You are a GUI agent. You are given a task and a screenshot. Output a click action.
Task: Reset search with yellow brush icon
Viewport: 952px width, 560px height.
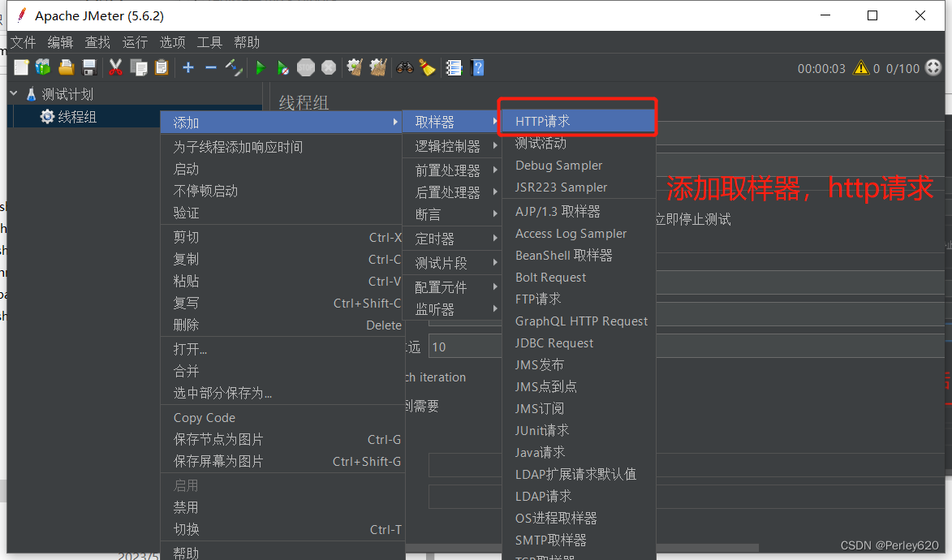428,67
